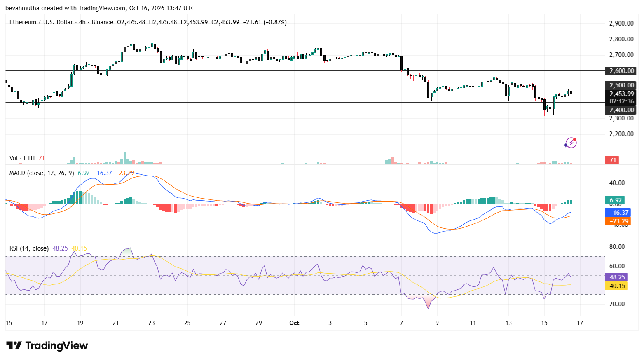Click the blue −16.37 label on the MACD axis
This screenshot has width=644, height=361.
pos(618,213)
